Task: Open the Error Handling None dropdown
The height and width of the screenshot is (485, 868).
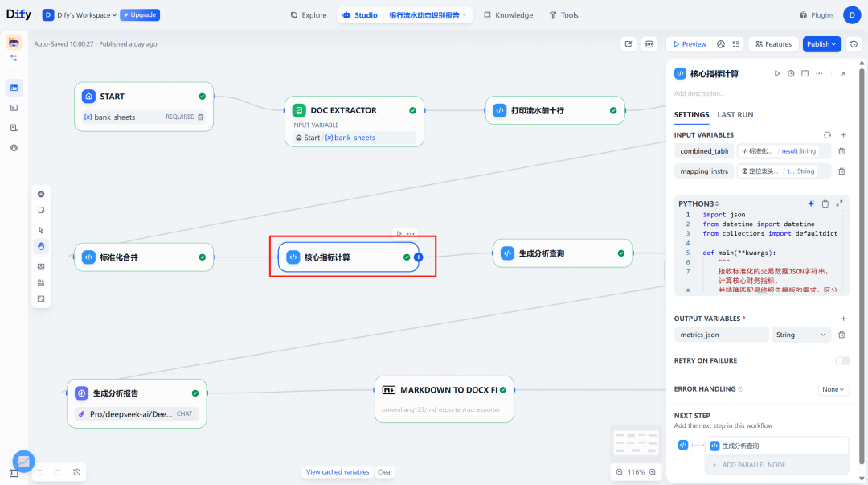Action: pyautogui.click(x=833, y=389)
